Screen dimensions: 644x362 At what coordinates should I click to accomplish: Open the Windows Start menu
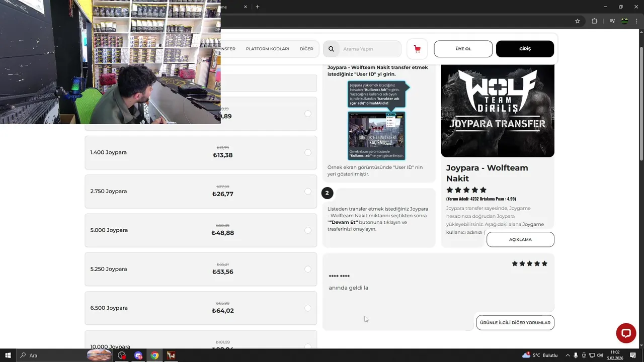[x=8, y=355]
